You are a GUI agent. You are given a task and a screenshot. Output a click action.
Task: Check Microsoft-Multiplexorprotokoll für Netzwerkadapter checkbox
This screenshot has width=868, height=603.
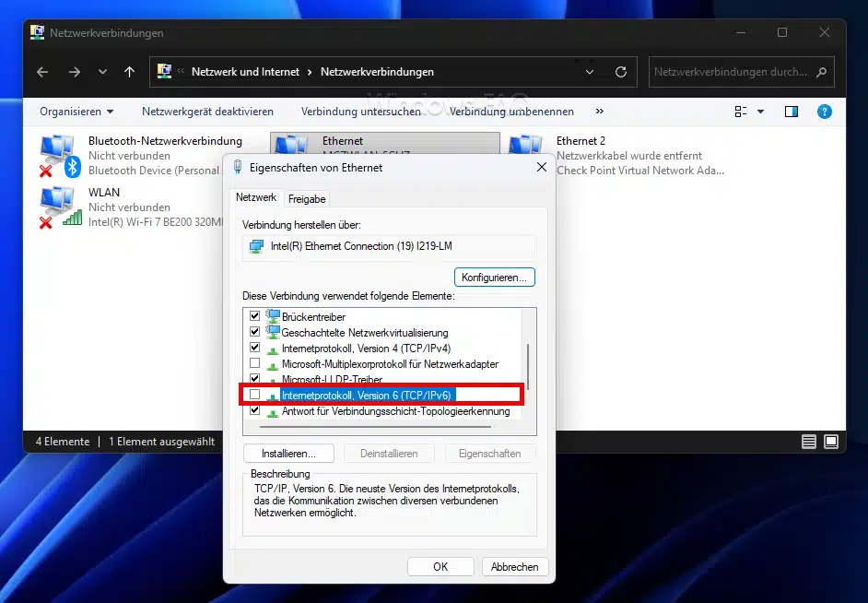(255, 364)
